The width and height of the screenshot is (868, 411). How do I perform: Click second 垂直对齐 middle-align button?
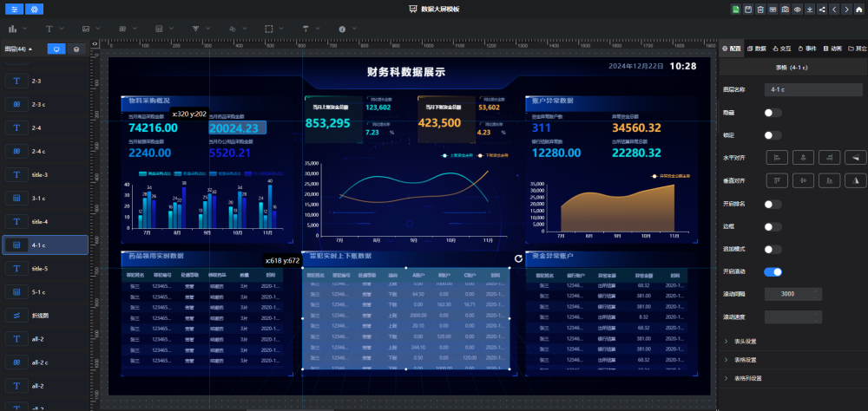(803, 180)
